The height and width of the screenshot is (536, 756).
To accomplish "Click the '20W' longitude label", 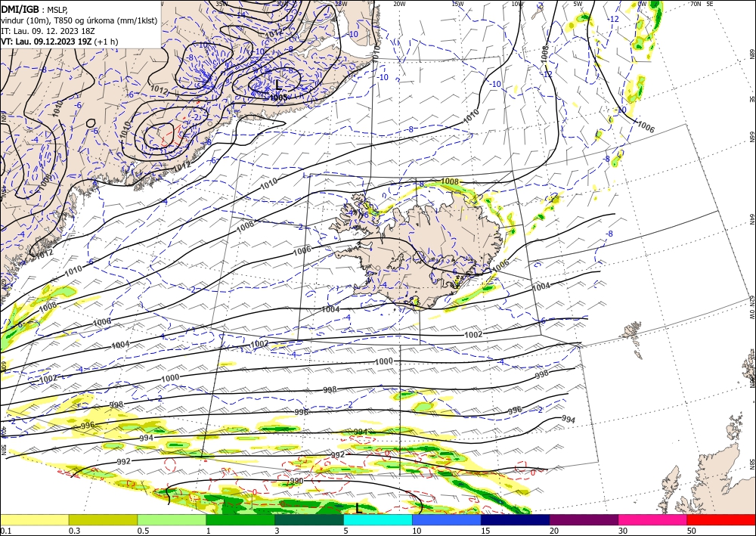I will (x=398, y=4).
